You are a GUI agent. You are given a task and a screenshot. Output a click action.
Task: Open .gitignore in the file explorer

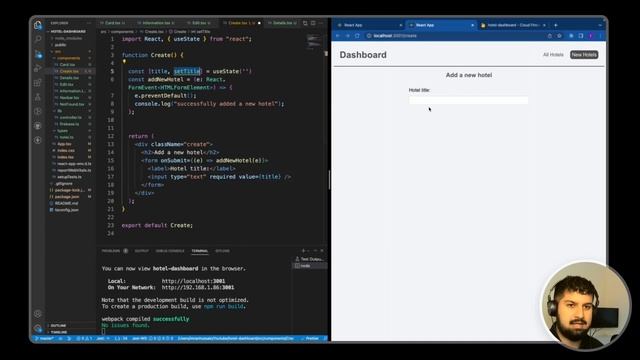64,184
